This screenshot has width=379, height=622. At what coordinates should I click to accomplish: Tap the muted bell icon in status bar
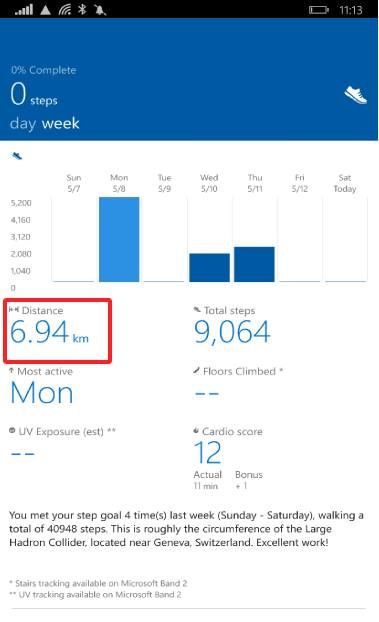tap(100, 9)
